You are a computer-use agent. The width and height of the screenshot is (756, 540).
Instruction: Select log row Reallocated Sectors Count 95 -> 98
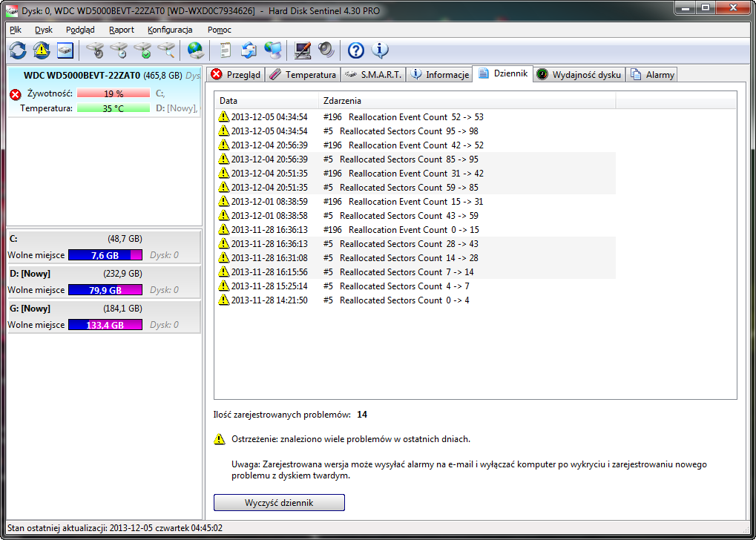[x=415, y=131]
